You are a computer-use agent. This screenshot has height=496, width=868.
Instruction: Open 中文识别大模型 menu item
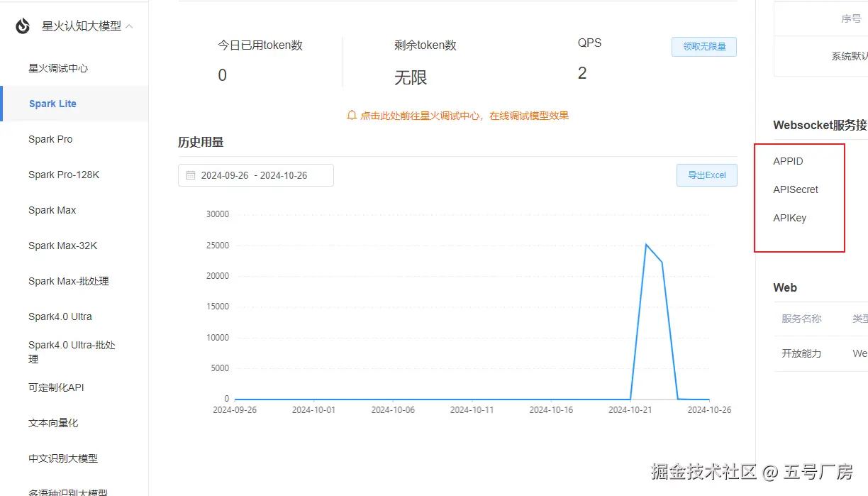click(63, 458)
